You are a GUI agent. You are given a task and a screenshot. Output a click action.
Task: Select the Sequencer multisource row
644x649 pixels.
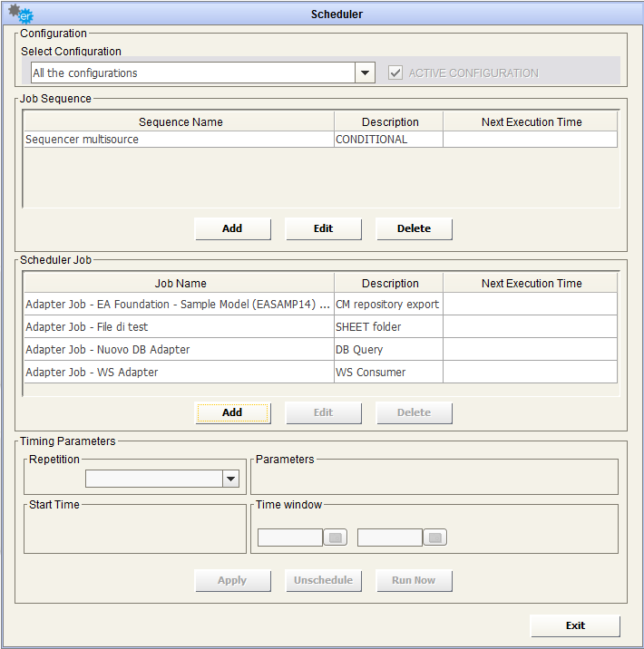[x=180, y=140]
